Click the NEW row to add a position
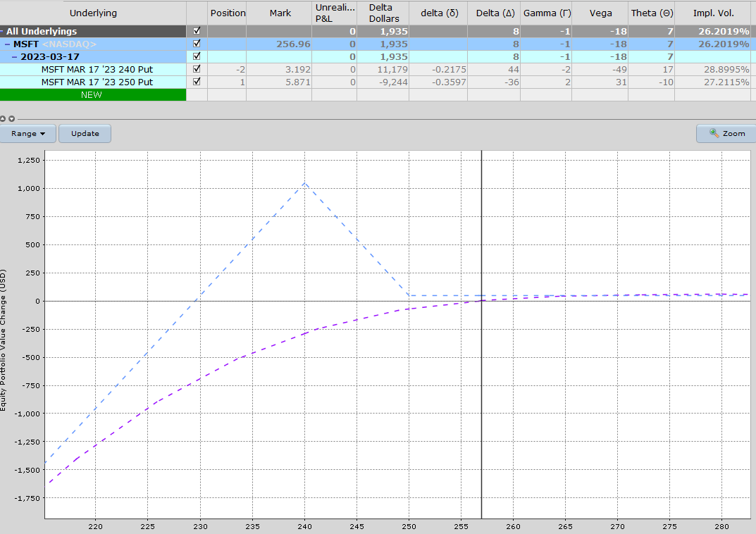Screen dimensions: 756x534 coord(93,94)
